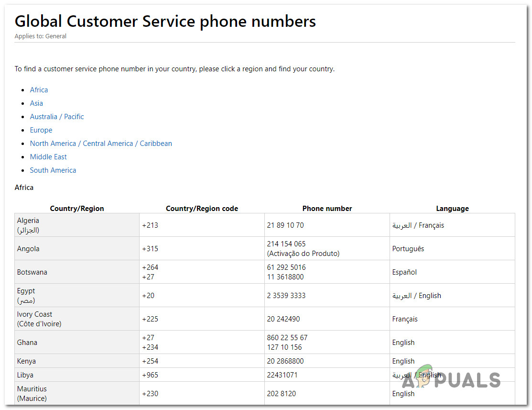
Task: Jump to the Asia region link
Action: tap(36, 103)
